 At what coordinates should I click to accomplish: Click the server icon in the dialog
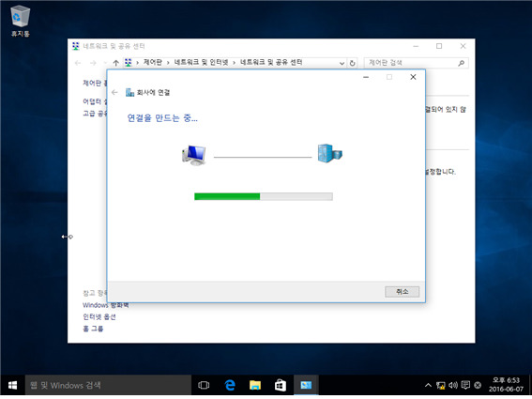click(x=329, y=153)
